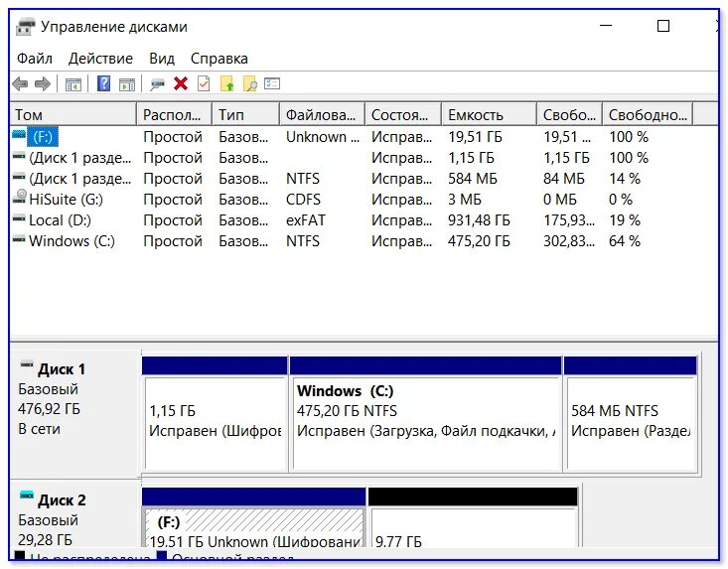The image size is (728, 569).
Task: Click the 3 МБ capacity cell
Action: pyautogui.click(x=464, y=200)
